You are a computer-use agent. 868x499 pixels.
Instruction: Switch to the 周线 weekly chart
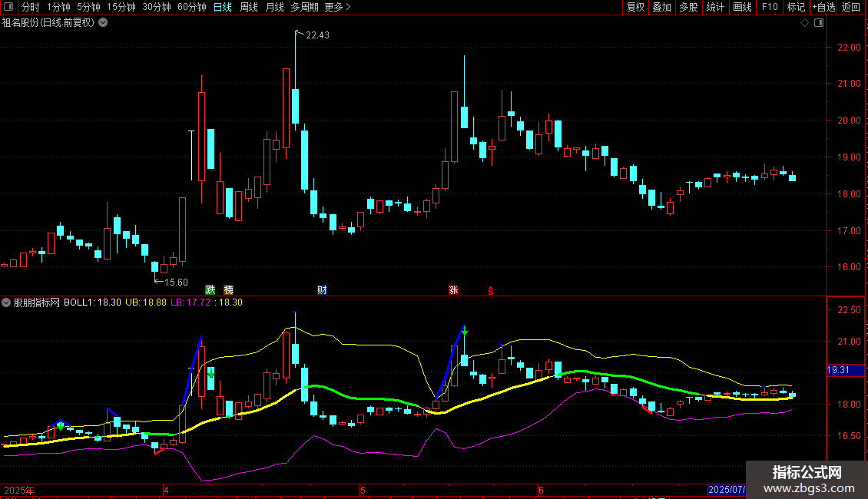point(249,7)
